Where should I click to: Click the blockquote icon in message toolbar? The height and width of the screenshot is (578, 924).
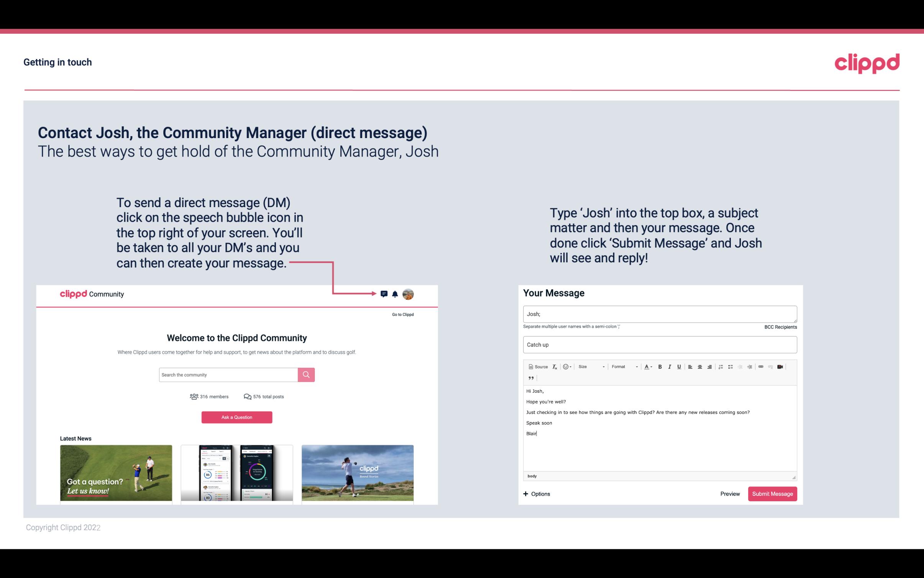click(x=530, y=379)
